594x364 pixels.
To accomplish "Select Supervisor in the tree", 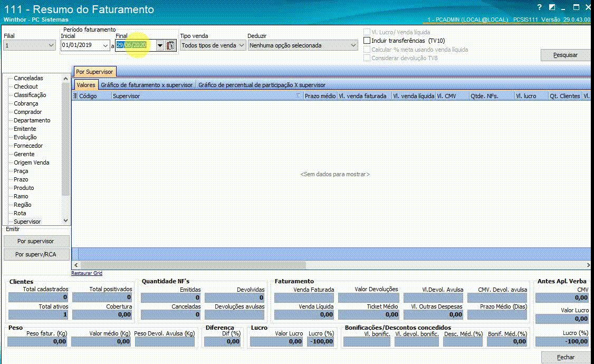I will 27,222.
